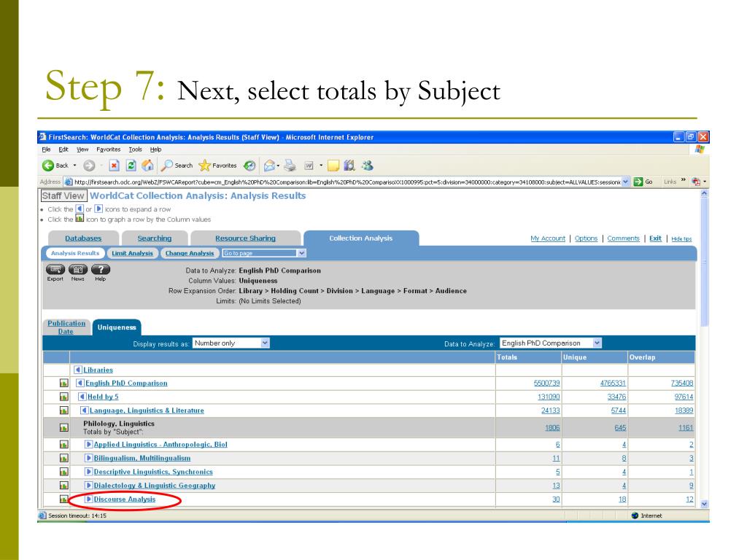The height and width of the screenshot is (560, 747).
Task: Open the Go to page dropdown
Action: click(x=264, y=253)
